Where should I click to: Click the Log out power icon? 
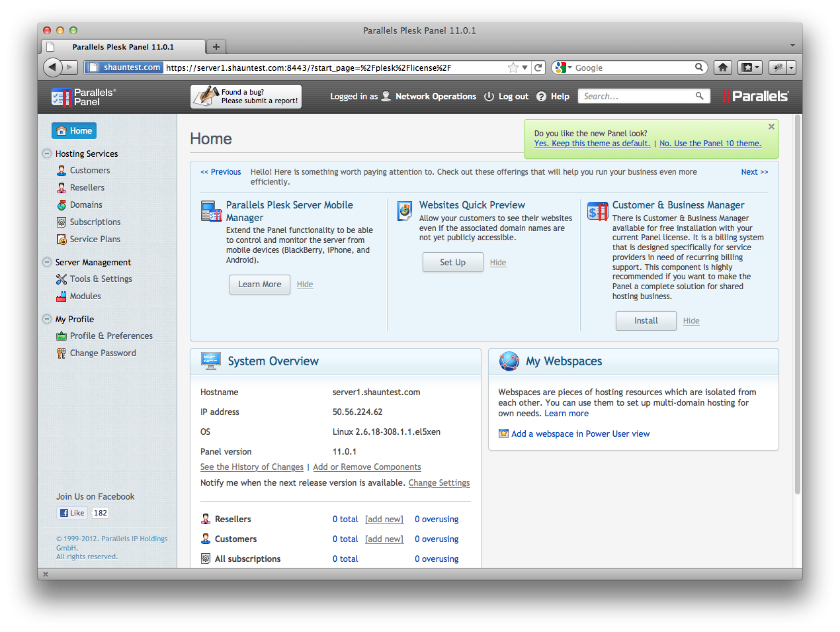point(489,97)
